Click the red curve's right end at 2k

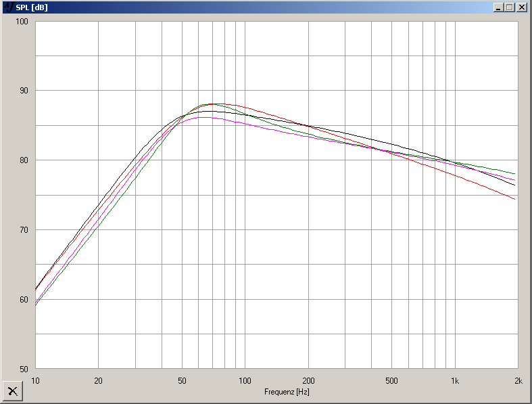(514, 199)
